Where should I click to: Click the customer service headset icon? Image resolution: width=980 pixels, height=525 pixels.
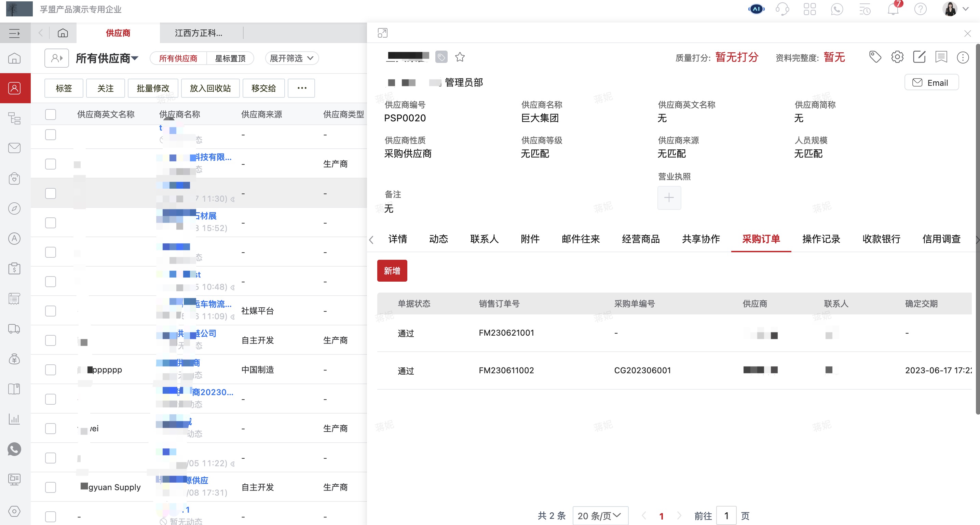coord(782,9)
